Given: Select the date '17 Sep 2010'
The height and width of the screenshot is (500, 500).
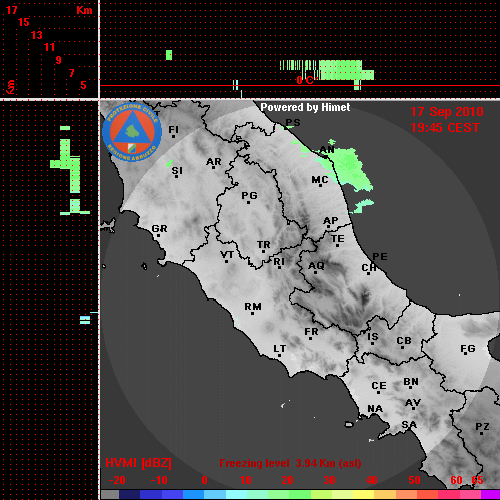Looking at the screenshot, I should 447,112.
